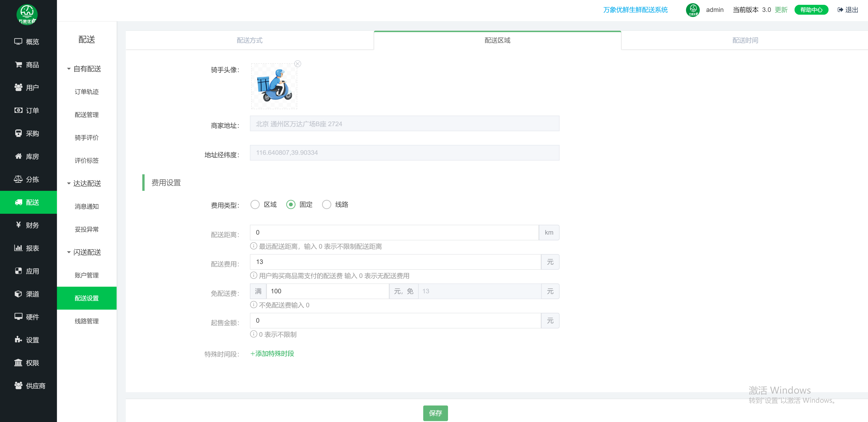868x422 pixels.
Task: Switch to the 配送时间 tab
Action: coord(745,40)
